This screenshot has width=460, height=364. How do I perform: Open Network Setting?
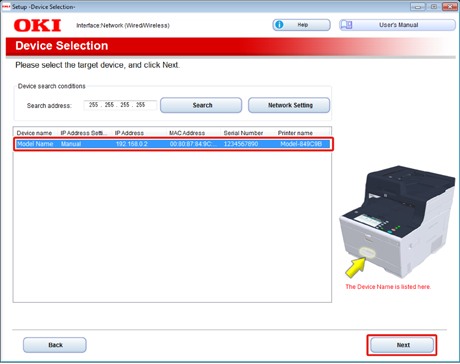click(289, 105)
